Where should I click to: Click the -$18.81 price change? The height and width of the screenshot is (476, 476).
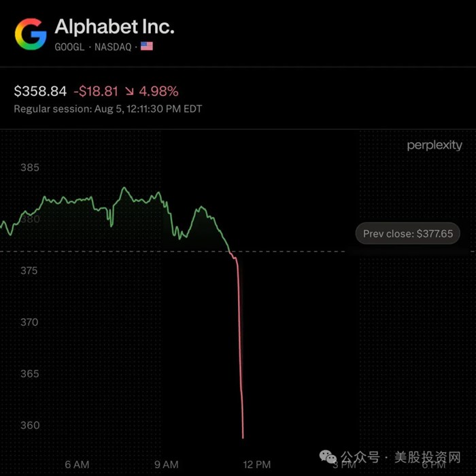[x=96, y=91]
